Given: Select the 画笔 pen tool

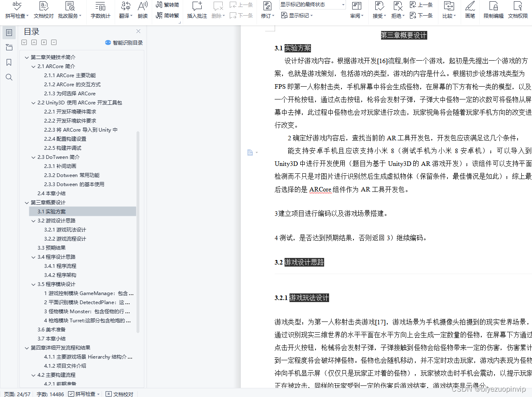Looking at the screenshot, I should coord(470,10).
